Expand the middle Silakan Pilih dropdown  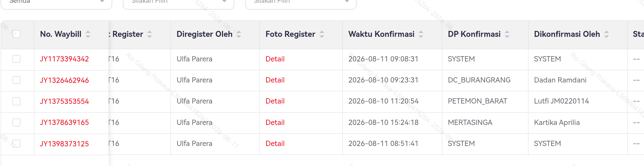point(179,3)
